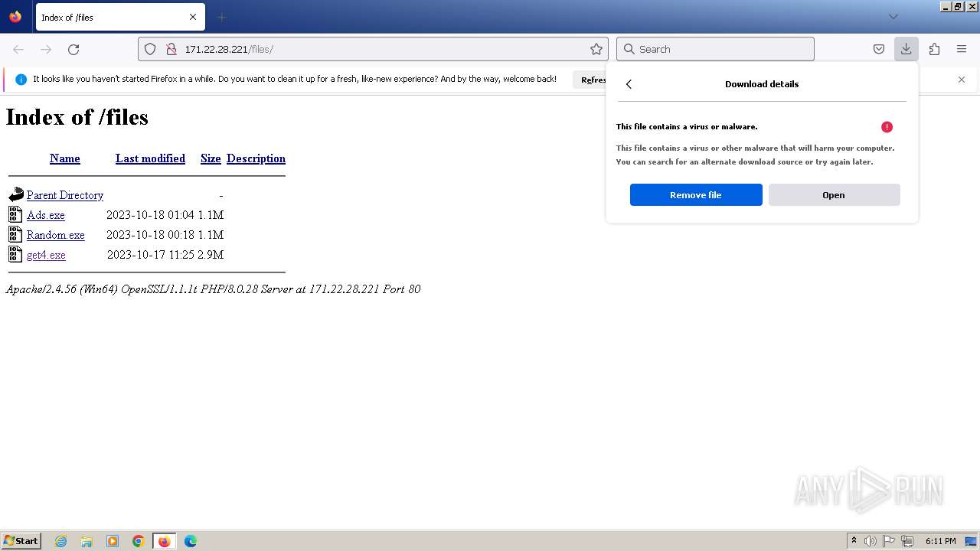The width and height of the screenshot is (980, 551).
Task: Download the Random.exe file link
Action: point(56,235)
